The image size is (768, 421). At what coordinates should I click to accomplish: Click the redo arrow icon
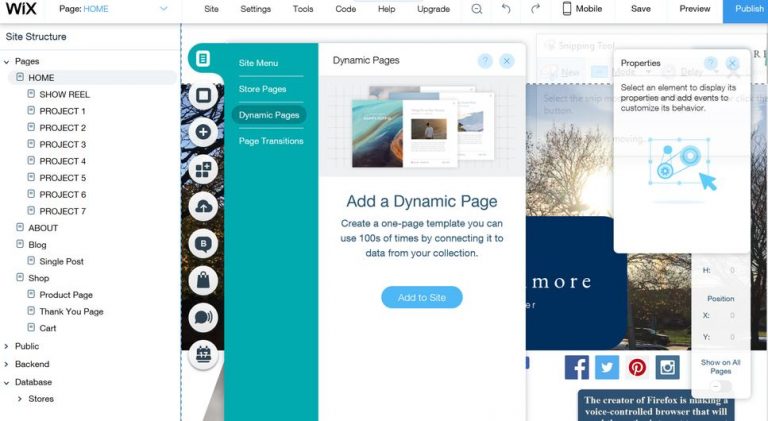pos(535,9)
